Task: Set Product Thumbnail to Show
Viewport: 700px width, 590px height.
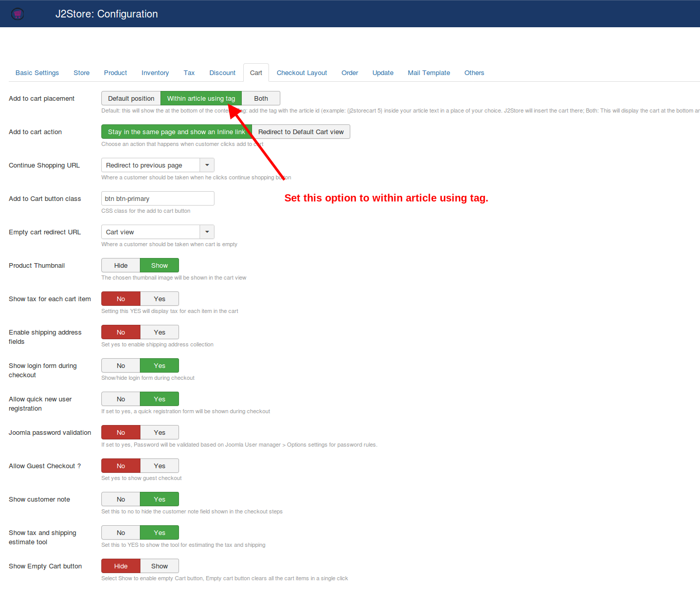Action: coord(159,266)
